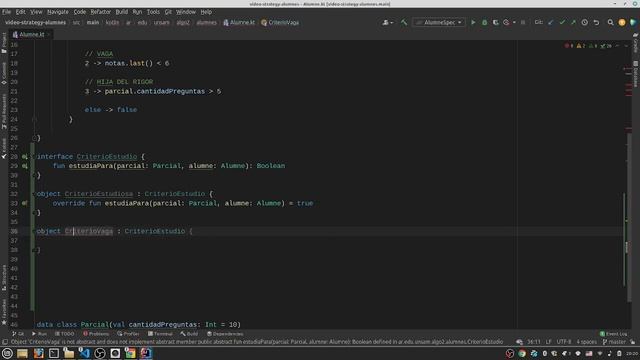This screenshot has width=640, height=360.
Task: Open the Terminal tool window
Action: (x=160, y=334)
